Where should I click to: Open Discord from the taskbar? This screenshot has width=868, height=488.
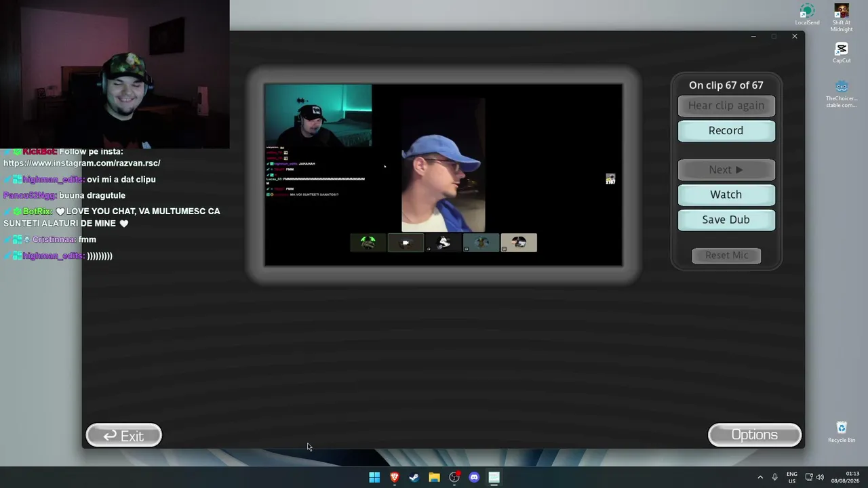tap(474, 477)
